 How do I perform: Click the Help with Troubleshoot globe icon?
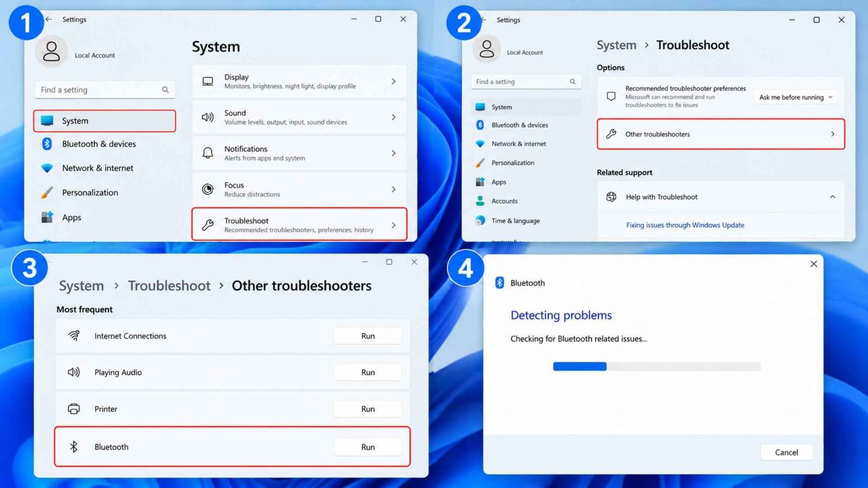point(611,197)
